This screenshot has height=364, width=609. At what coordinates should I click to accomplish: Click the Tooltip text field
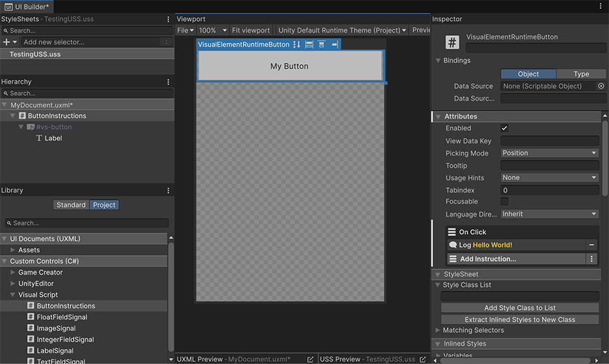pyautogui.click(x=549, y=166)
